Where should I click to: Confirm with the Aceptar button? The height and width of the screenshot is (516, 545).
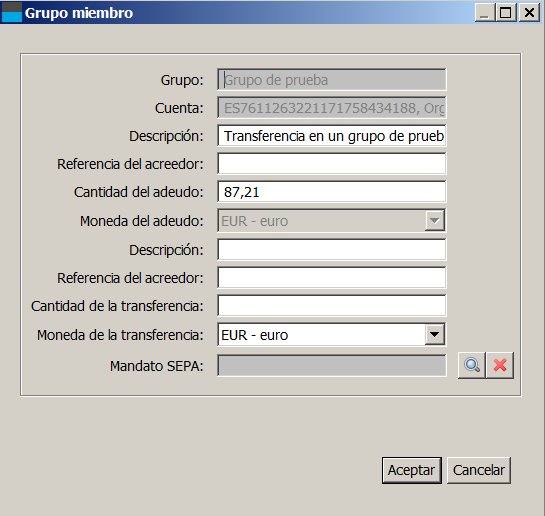412,470
